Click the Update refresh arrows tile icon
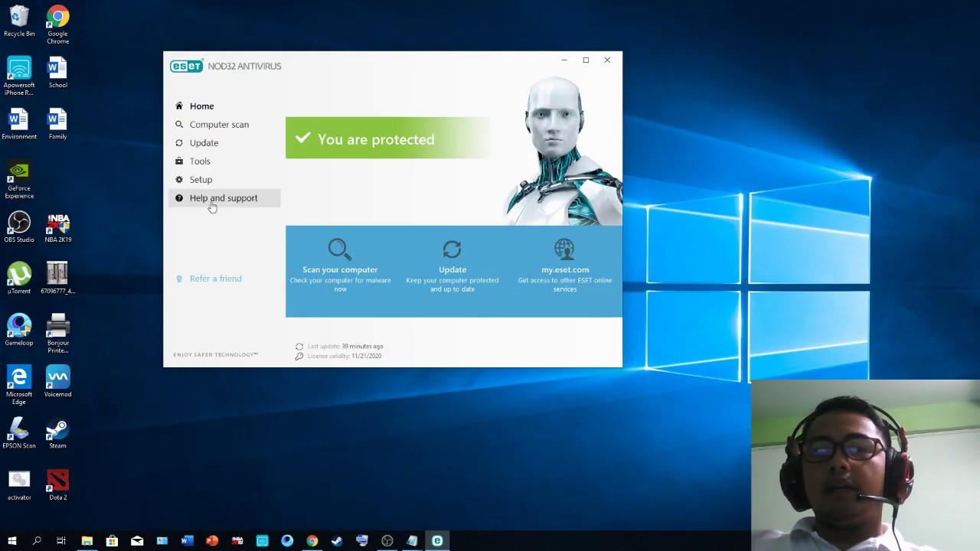The width and height of the screenshot is (980, 551). (452, 249)
